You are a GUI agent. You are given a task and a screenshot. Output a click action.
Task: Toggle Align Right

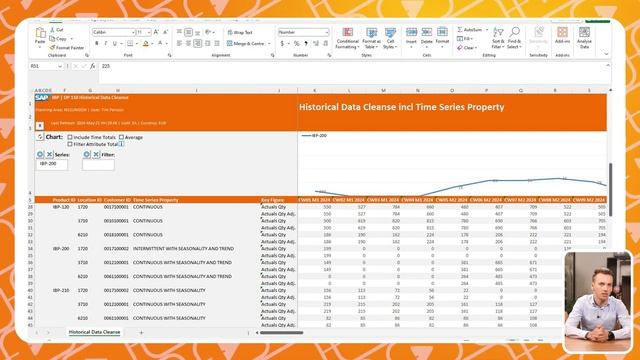pos(198,43)
